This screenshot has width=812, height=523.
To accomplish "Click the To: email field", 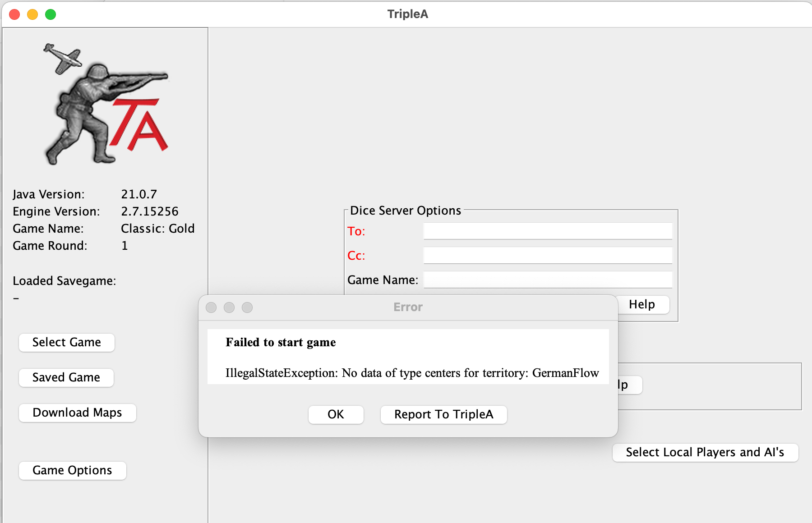I will point(547,230).
